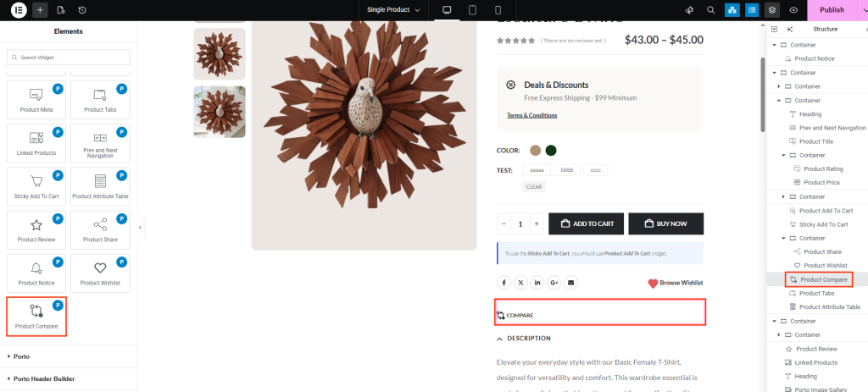
Task: Switch to tablet responsive view
Action: click(472, 10)
